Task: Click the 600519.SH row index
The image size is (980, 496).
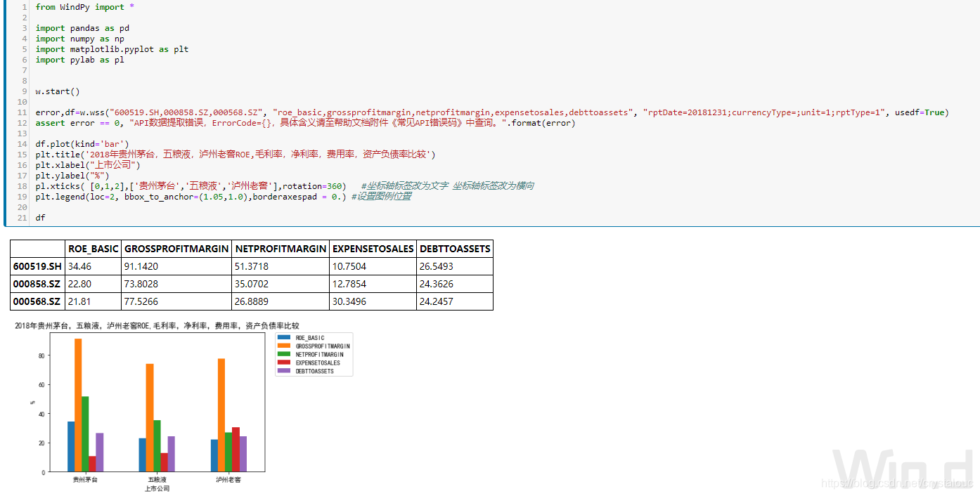Action: pyautogui.click(x=38, y=266)
